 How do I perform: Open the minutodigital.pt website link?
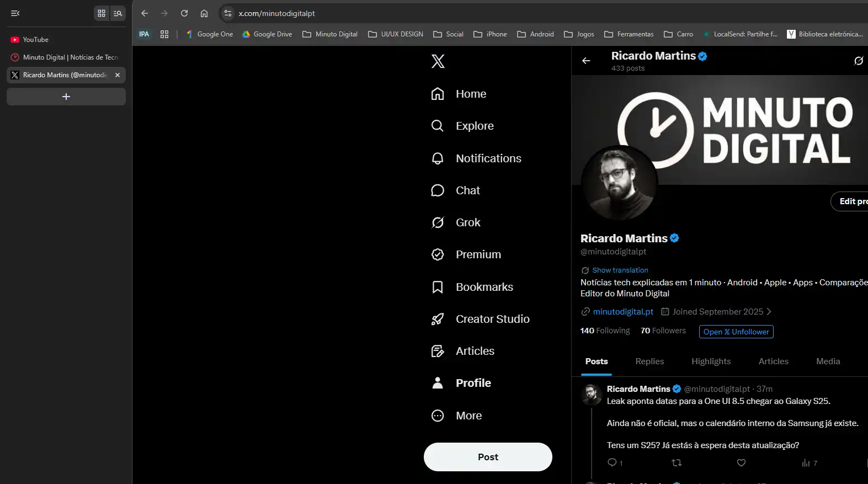pos(623,312)
